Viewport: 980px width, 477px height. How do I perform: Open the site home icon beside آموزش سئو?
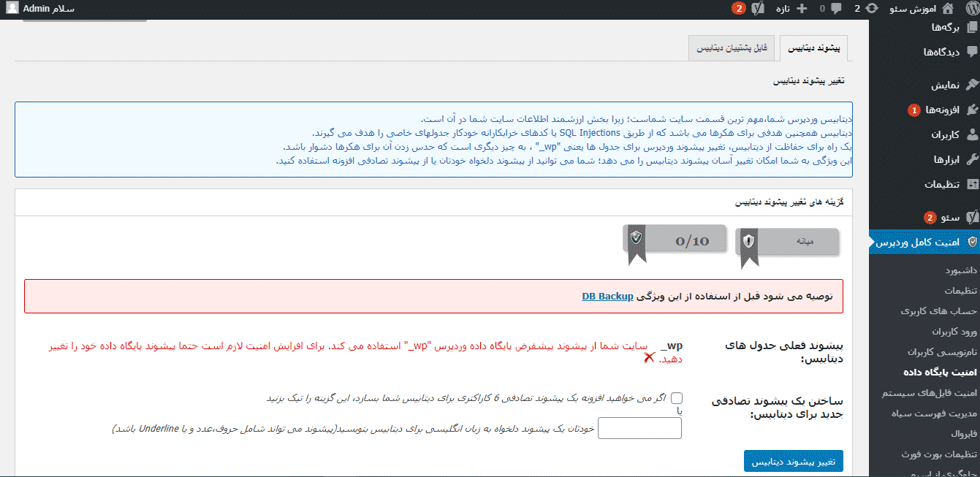pyautogui.click(x=948, y=9)
